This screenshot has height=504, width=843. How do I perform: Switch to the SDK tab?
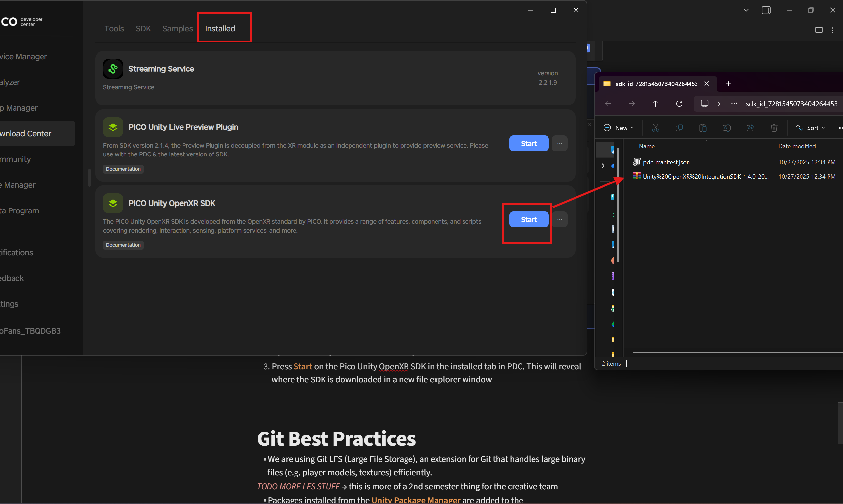point(143,29)
